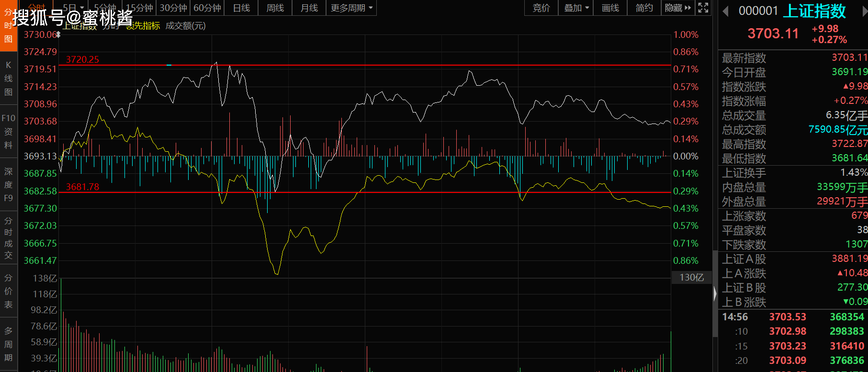Go to next stock with right arrow
This screenshot has height=372, width=868.
865,11
